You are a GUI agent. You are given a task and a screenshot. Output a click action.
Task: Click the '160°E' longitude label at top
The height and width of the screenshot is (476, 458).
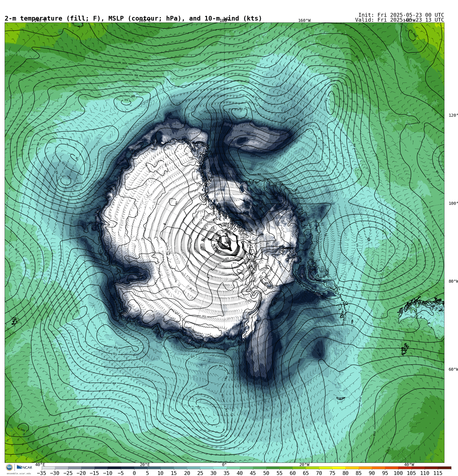pyautogui.click(x=145, y=21)
